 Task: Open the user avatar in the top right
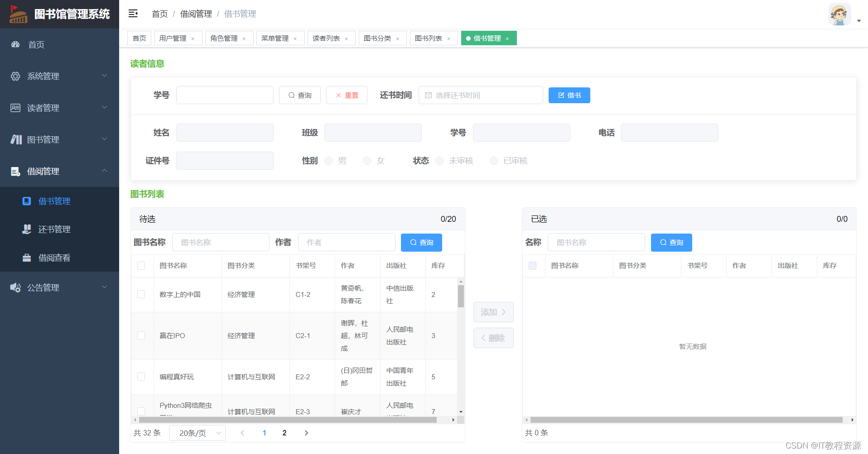click(839, 14)
